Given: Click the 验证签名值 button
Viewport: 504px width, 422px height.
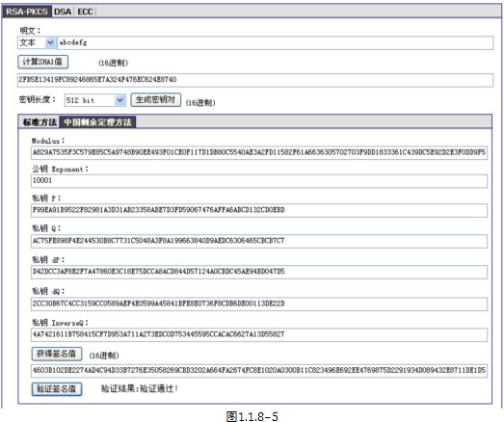Looking at the screenshot, I should [x=57, y=389].
